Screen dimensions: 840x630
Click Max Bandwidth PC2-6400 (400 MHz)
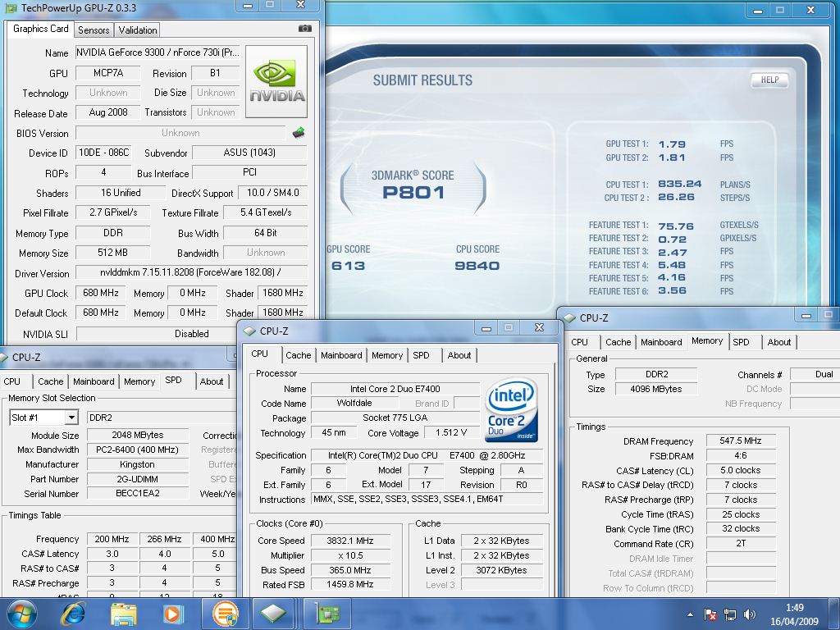[x=138, y=450]
